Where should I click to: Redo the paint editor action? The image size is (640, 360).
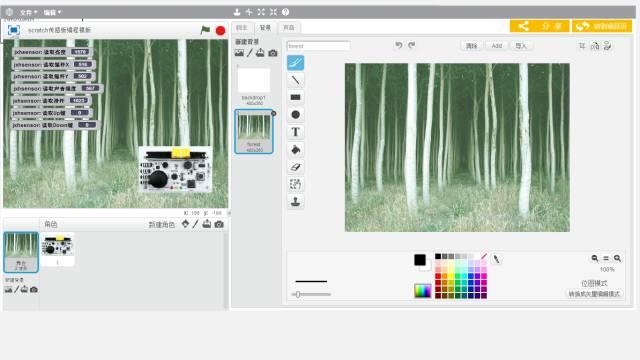pyautogui.click(x=411, y=45)
